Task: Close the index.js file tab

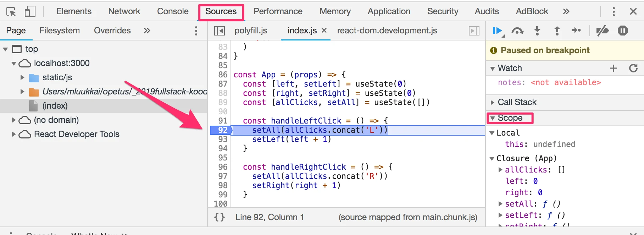Action: (324, 31)
